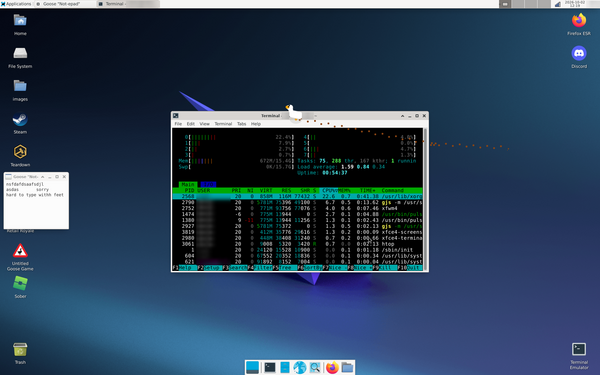Sort by the RES column header

click(286, 190)
